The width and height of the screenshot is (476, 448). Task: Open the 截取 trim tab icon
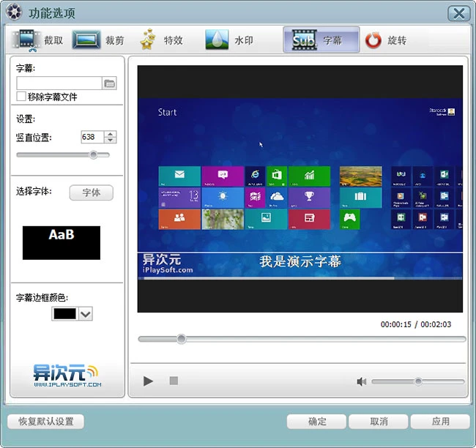27,40
